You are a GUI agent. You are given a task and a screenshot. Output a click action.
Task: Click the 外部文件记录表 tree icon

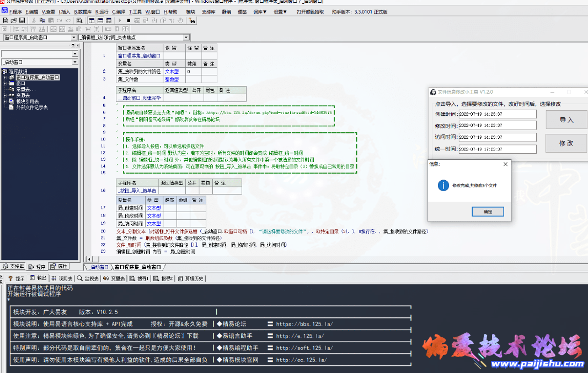click(12, 107)
